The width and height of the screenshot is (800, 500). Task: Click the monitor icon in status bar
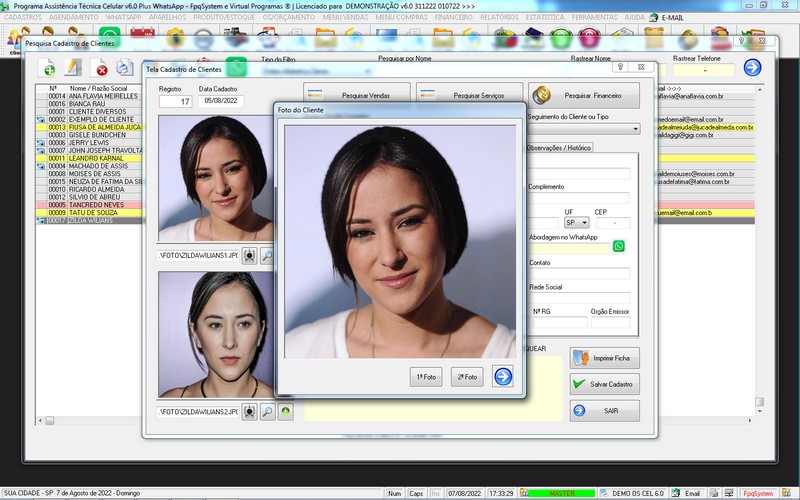(x=730, y=493)
